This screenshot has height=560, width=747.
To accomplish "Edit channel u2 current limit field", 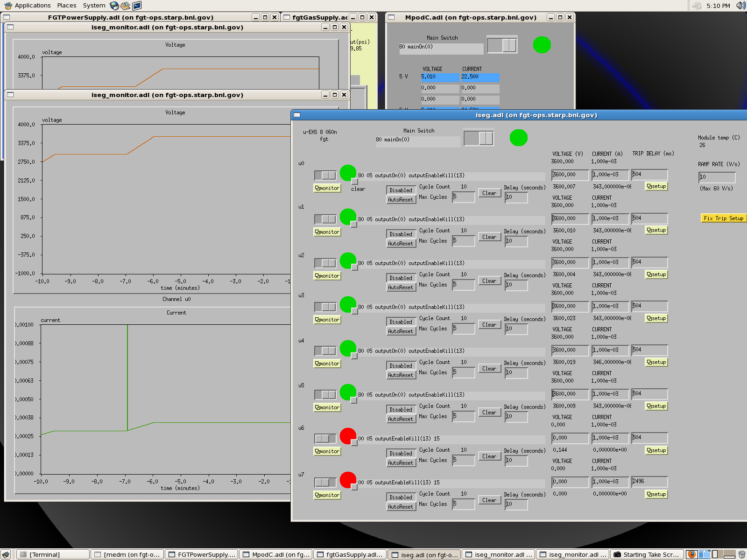I will click(x=610, y=262).
